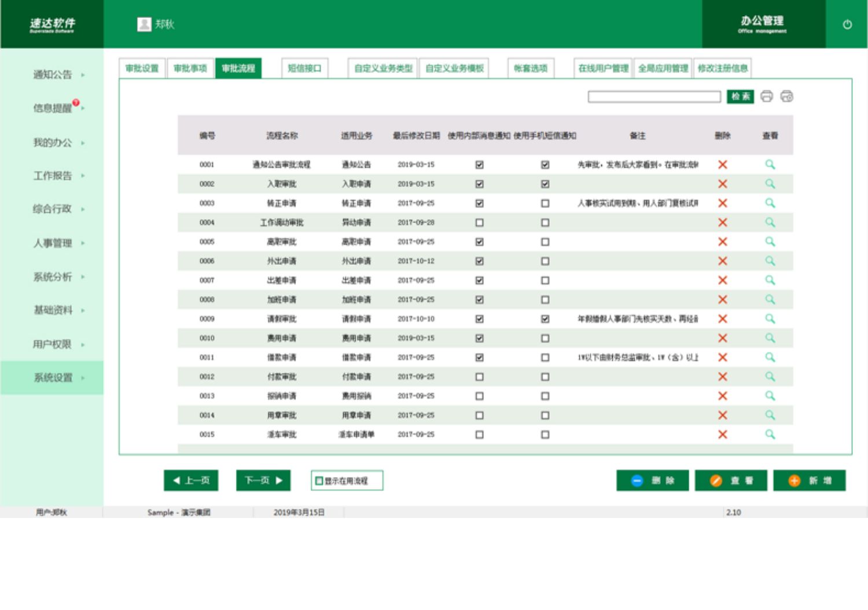Open details of row 0006 外出申请 via magnifier
The width and height of the screenshot is (868, 610).
click(x=770, y=261)
